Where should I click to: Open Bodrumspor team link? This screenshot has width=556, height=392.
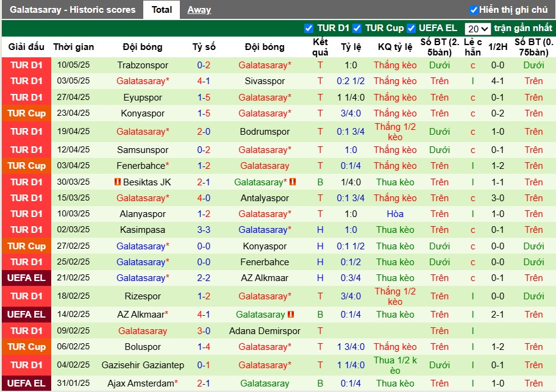tap(265, 132)
